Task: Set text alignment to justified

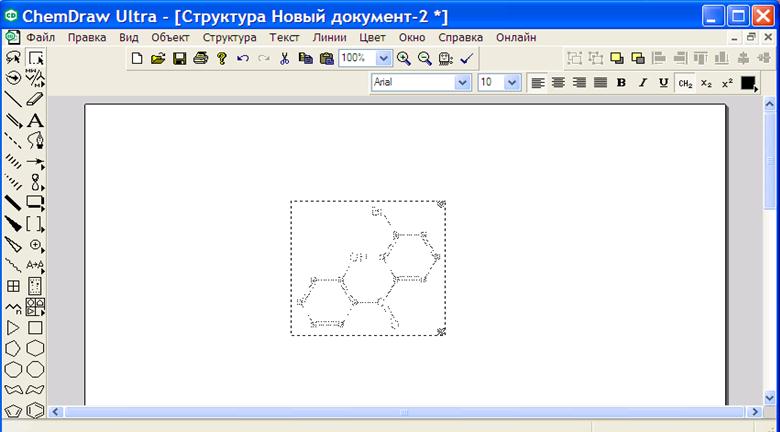Action: pos(600,83)
